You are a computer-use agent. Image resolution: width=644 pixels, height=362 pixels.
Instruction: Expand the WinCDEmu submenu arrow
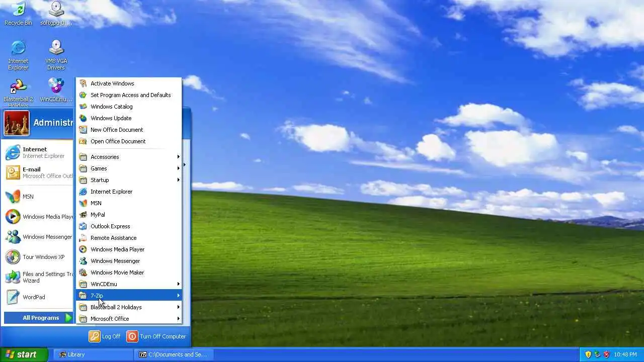[178, 284]
